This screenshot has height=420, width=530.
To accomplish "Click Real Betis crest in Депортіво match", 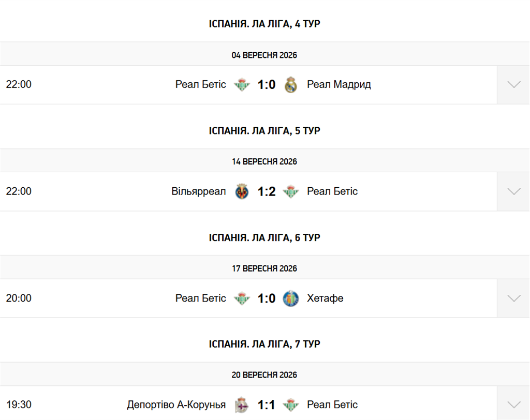I will click(291, 405).
